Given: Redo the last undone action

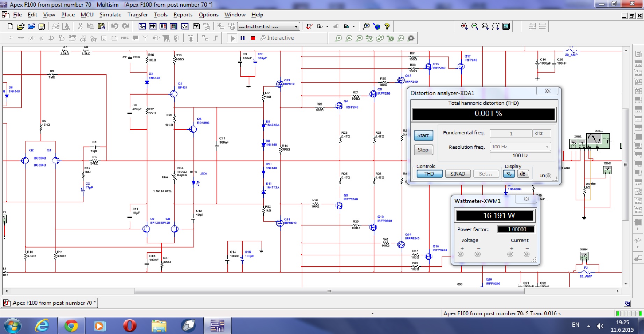Looking at the screenshot, I should pyautogui.click(x=126, y=27).
